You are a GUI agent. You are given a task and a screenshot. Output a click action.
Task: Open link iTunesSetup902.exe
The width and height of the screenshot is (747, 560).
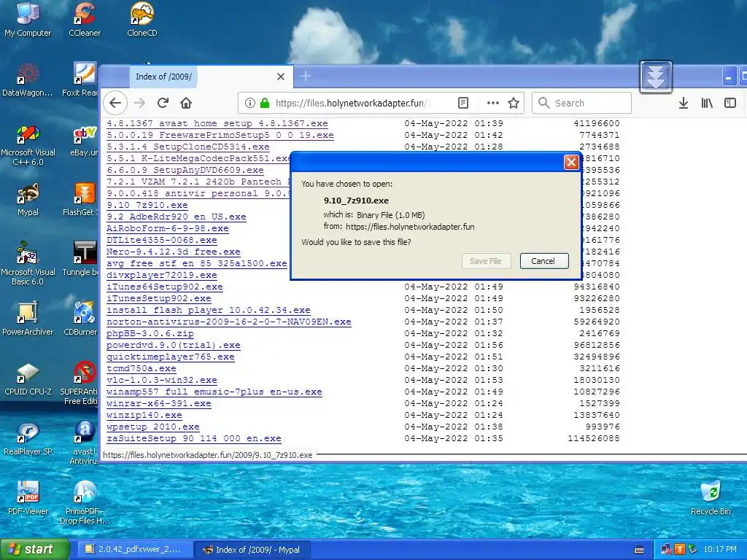point(159,298)
